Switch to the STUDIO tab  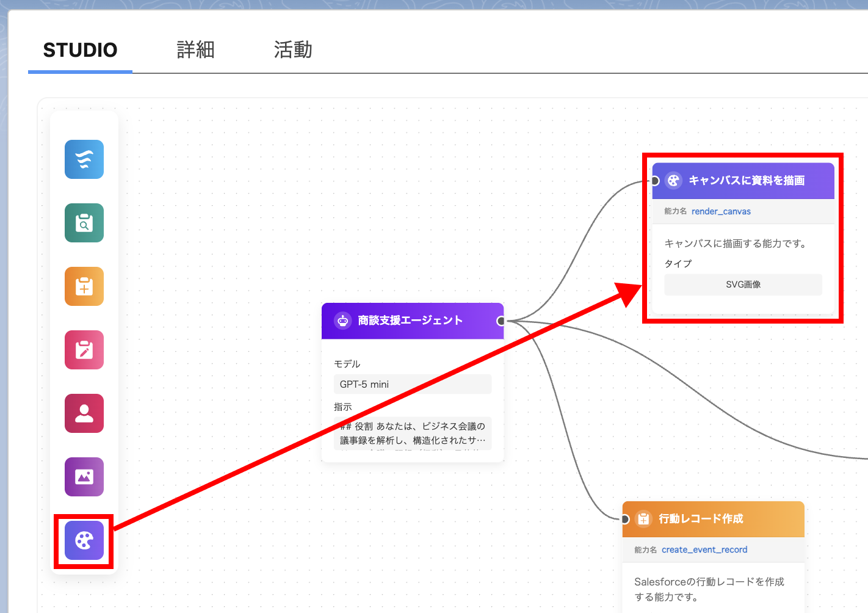[x=80, y=50]
